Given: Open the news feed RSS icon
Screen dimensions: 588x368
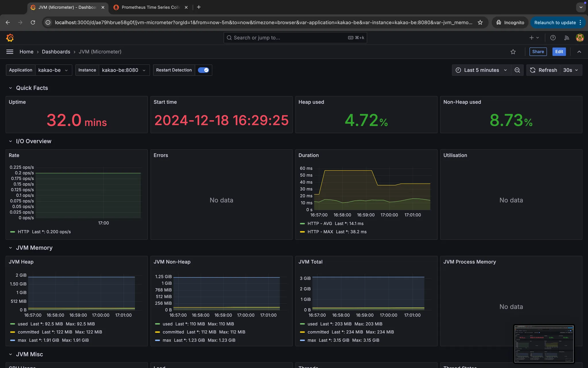Looking at the screenshot, I should pyautogui.click(x=566, y=38).
